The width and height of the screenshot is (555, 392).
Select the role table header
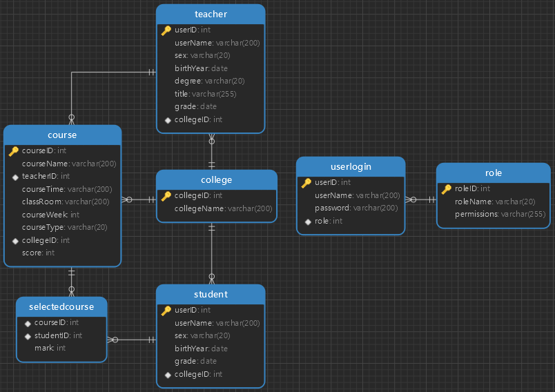click(x=494, y=173)
